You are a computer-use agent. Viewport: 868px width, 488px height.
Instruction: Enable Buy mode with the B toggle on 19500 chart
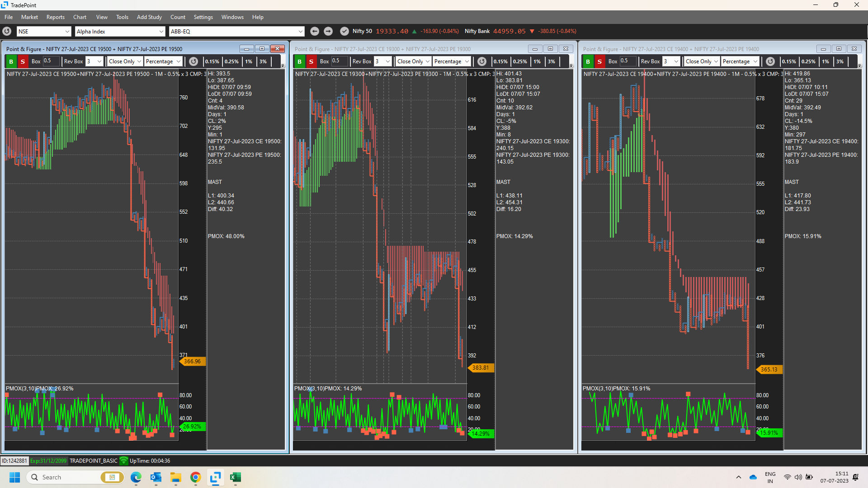click(10, 61)
